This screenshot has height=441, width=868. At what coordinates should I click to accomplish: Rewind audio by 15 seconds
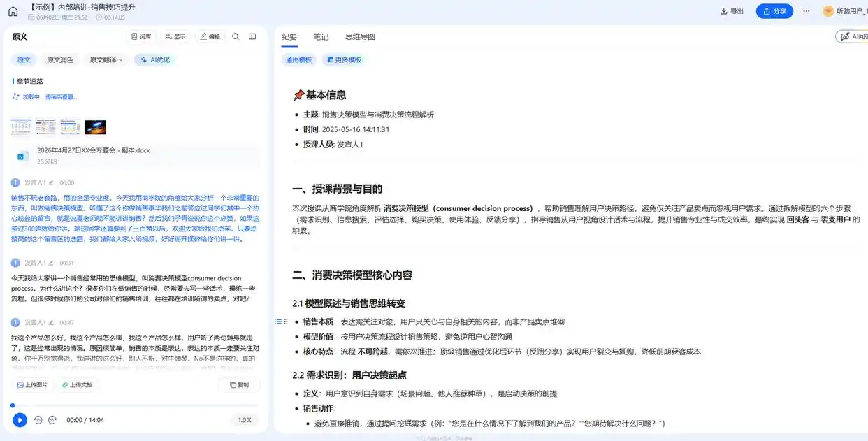tap(38, 420)
